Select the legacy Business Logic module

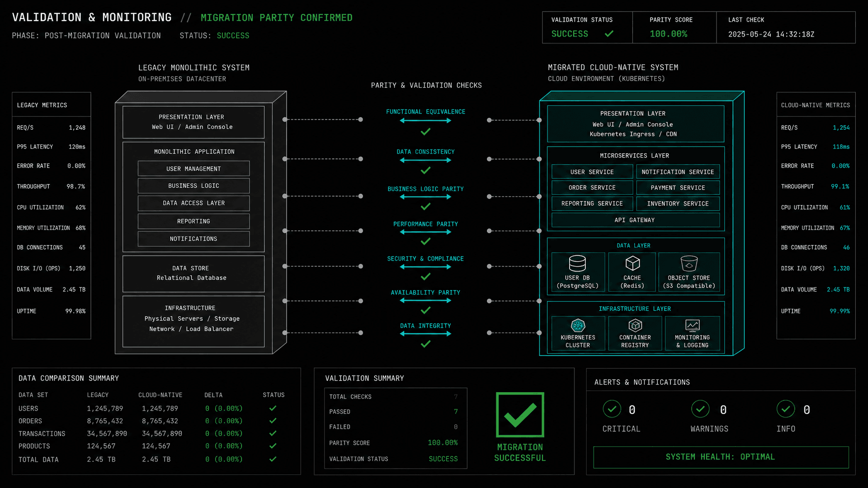[x=193, y=186]
